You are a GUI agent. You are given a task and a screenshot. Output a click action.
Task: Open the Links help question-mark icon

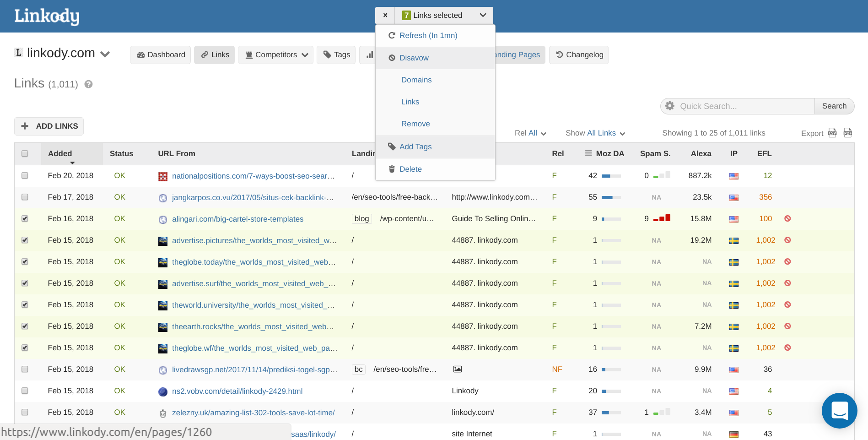pyautogui.click(x=89, y=84)
